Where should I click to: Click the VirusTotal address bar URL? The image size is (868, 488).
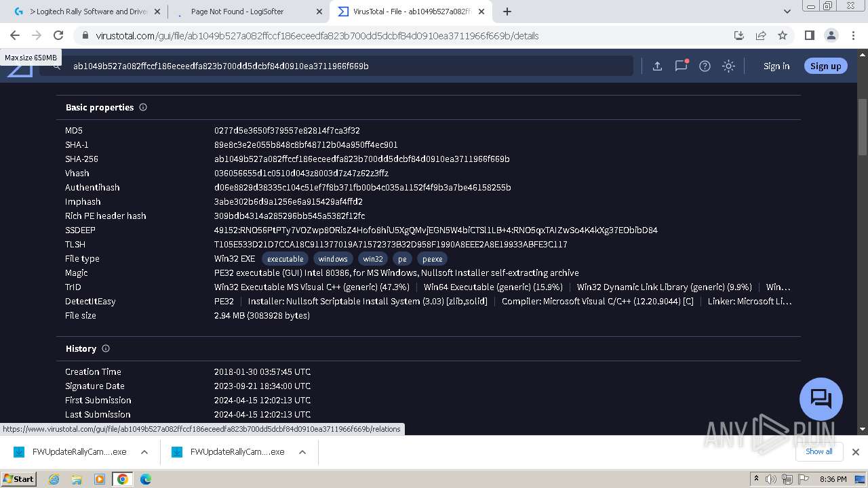(x=317, y=35)
